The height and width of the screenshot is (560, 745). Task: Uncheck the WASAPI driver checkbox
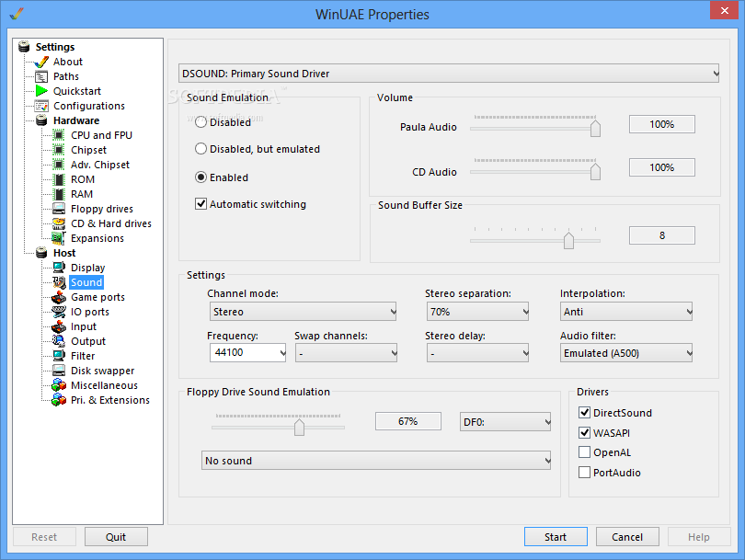pos(584,432)
